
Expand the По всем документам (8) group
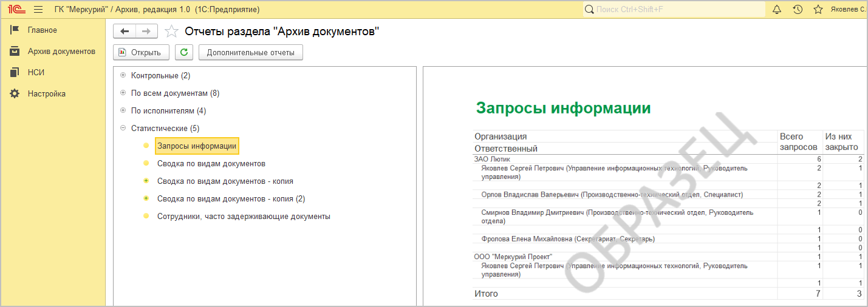pyautogui.click(x=123, y=93)
